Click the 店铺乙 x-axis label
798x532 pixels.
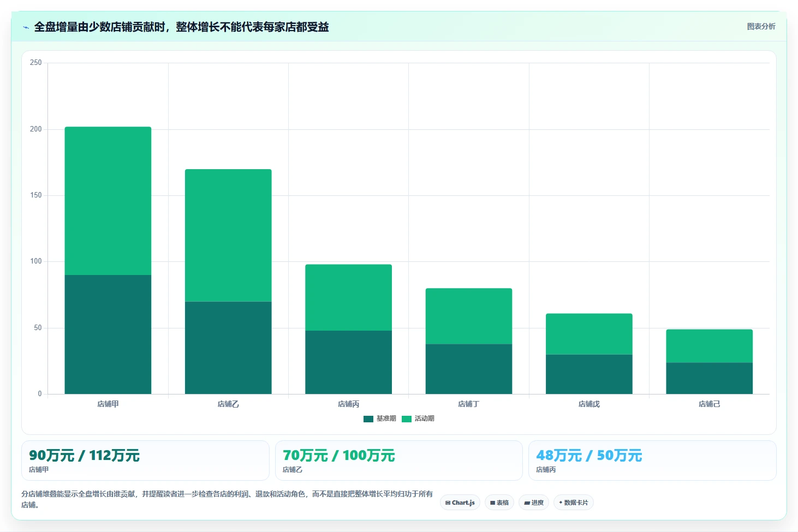point(228,404)
